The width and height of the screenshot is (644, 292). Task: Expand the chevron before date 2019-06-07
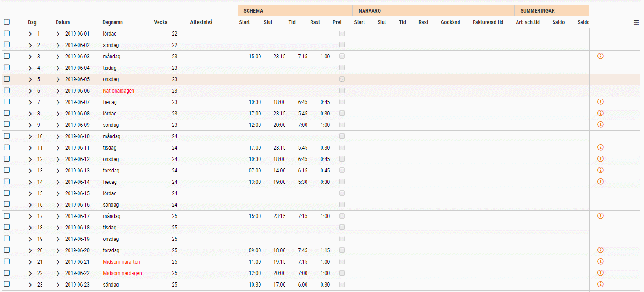click(58, 102)
